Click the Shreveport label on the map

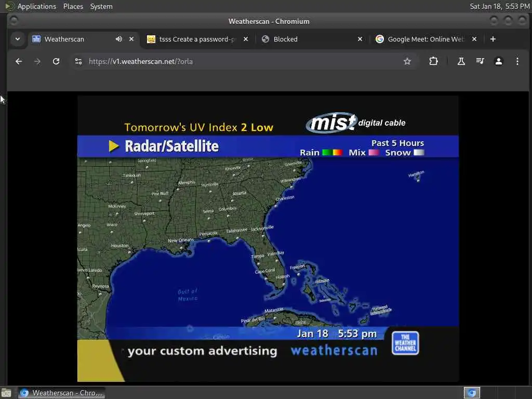[x=144, y=214]
